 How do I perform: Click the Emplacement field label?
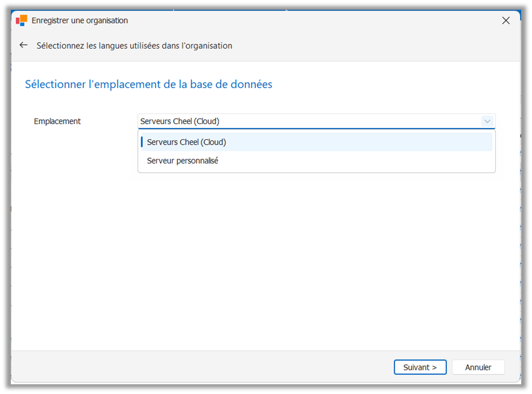click(57, 121)
